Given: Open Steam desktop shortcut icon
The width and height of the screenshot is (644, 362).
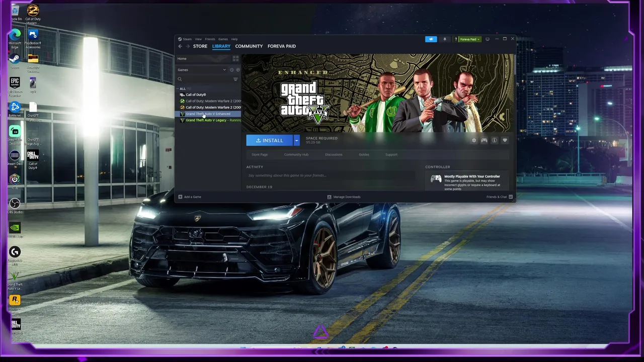Looking at the screenshot, I should coord(15,61).
